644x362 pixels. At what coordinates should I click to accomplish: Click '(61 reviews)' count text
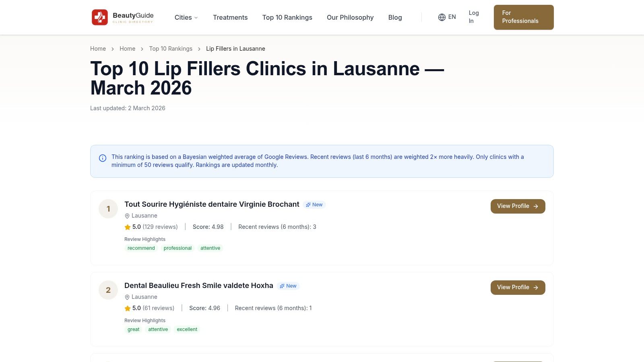click(x=159, y=308)
